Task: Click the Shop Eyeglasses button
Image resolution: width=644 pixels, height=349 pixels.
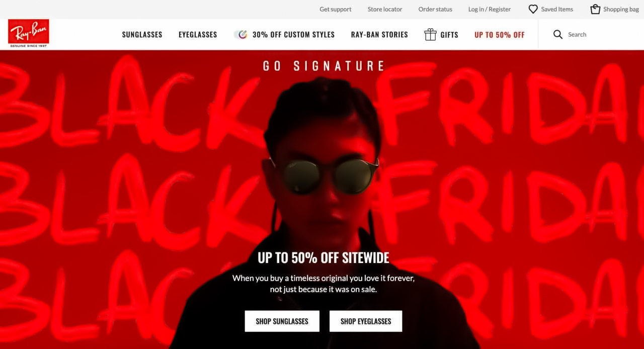Action: 366,321
